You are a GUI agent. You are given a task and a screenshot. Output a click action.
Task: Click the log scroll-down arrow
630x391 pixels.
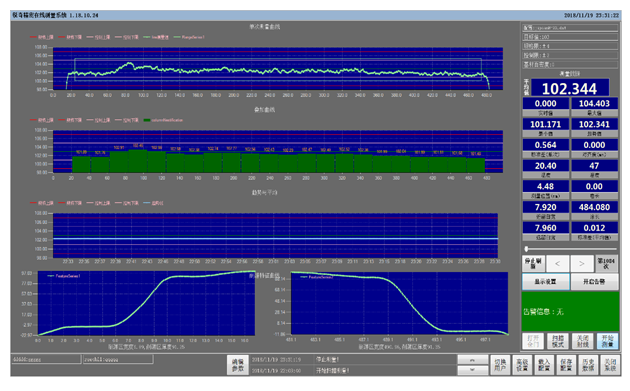coord(472,370)
